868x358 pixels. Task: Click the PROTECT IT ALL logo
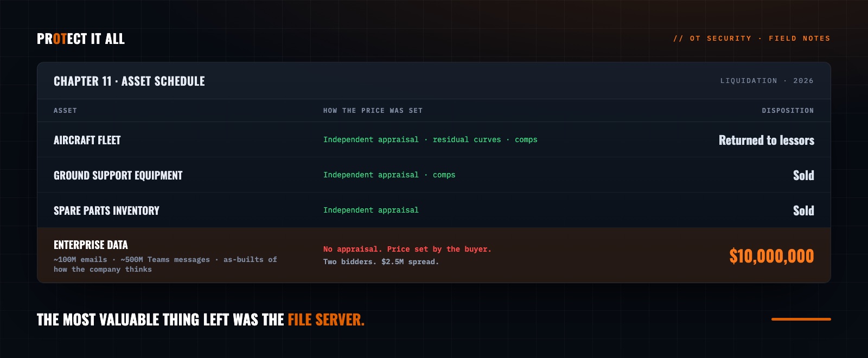81,39
